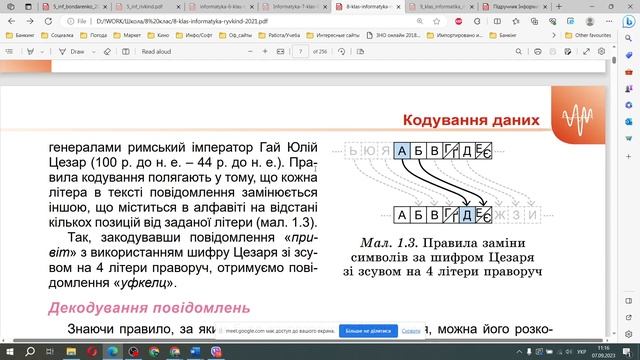This screenshot has width=640, height=360.
Task: Open the ЗНО онлайн 2018 bookmark
Action: click(393, 36)
